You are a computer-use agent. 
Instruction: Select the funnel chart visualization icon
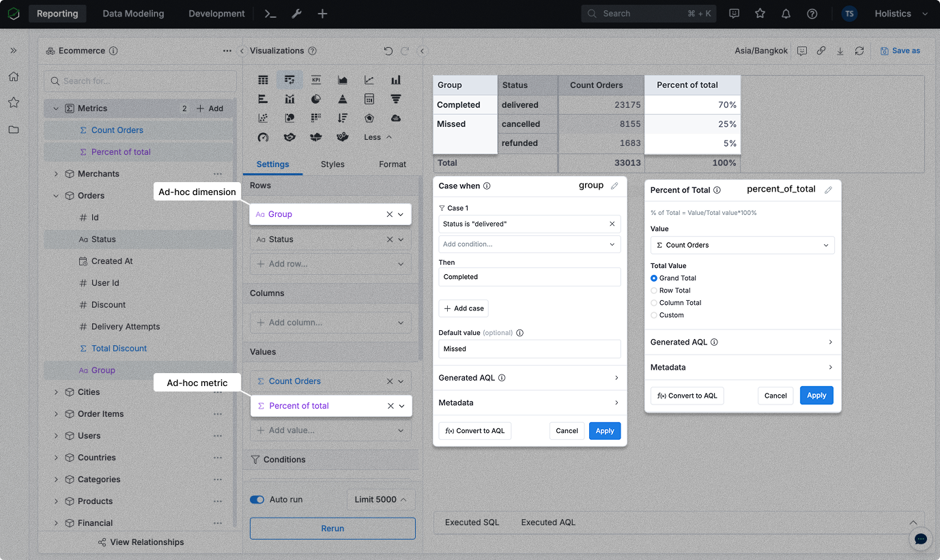(396, 99)
